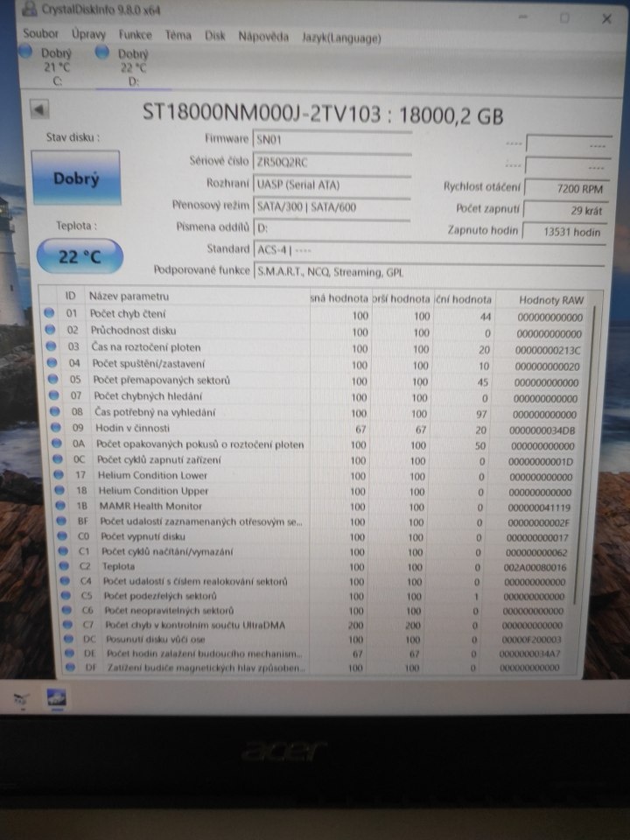Click RAW value 00000F200003
The height and width of the screenshot is (840, 630).
[531, 640]
